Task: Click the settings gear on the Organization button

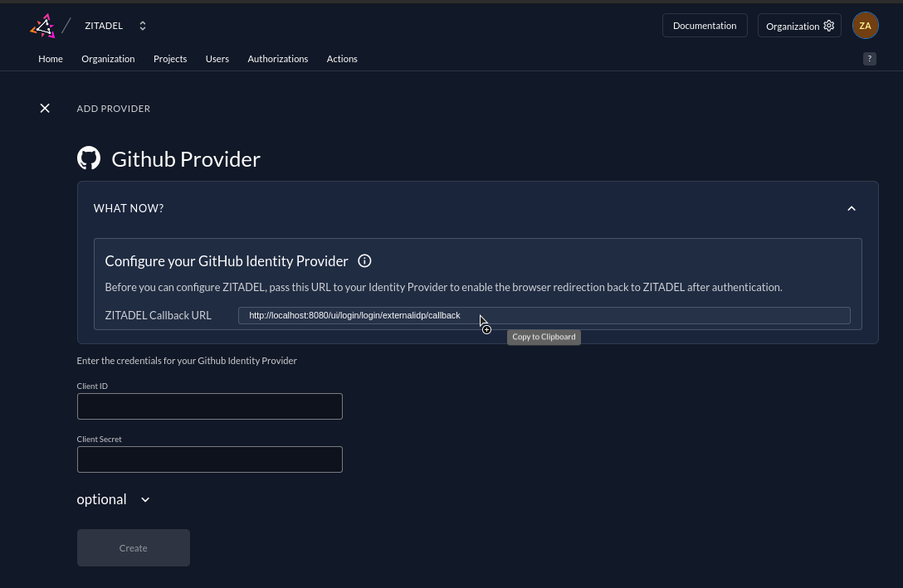Action: click(828, 26)
